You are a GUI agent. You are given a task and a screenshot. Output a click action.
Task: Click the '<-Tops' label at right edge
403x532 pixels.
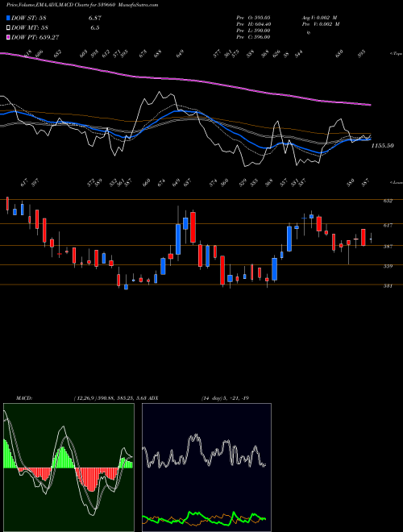click(396, 54)
